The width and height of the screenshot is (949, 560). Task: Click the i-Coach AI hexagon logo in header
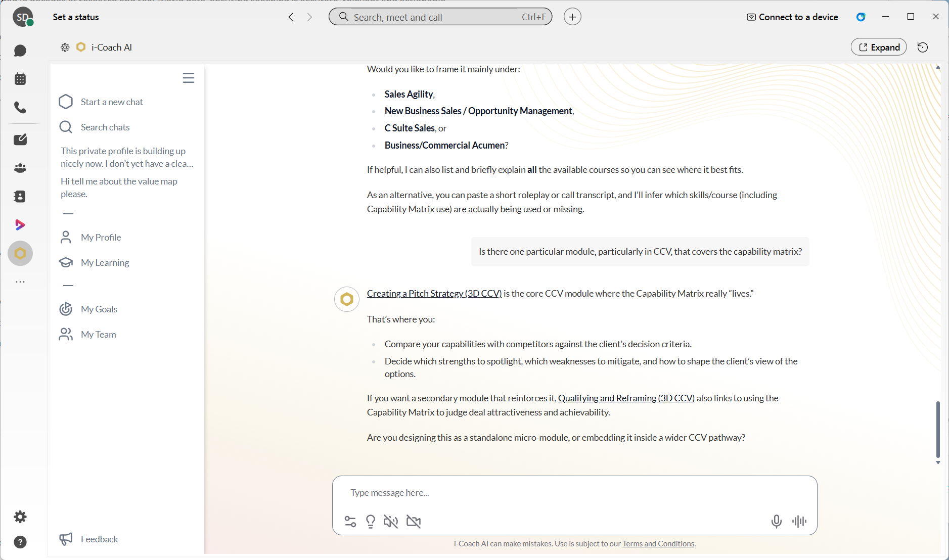pos(81,47)
